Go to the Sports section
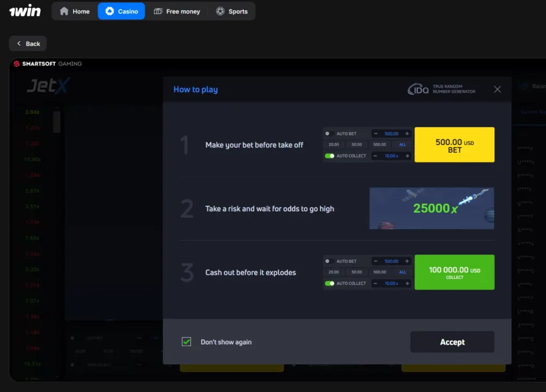 (x=232, y=11)
